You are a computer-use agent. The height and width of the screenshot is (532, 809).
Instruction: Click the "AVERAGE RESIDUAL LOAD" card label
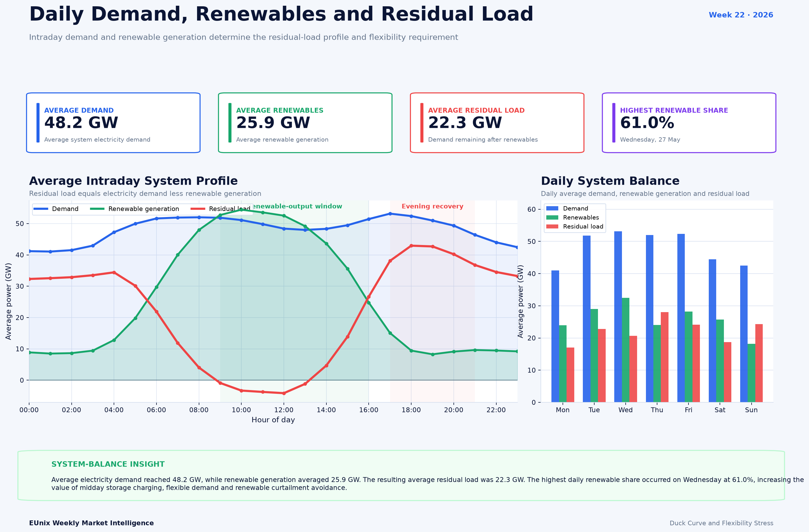click(x=476, y=111)
